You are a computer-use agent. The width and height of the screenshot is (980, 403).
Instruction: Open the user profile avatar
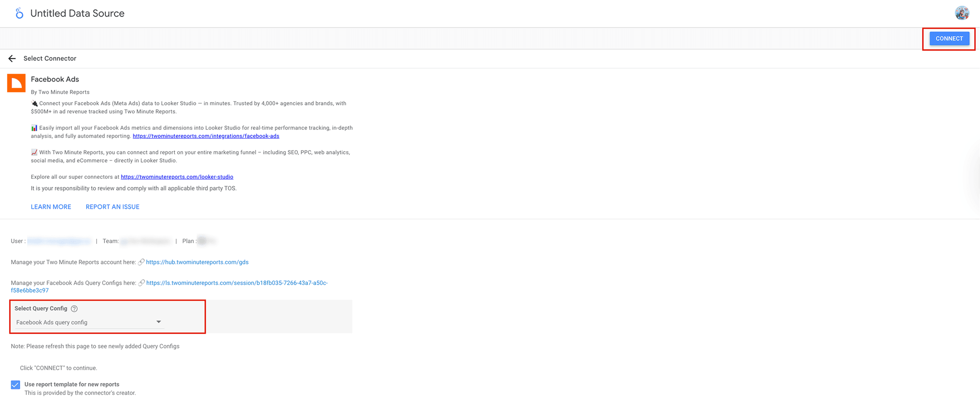pyautogui.click(x=962, y=13)
